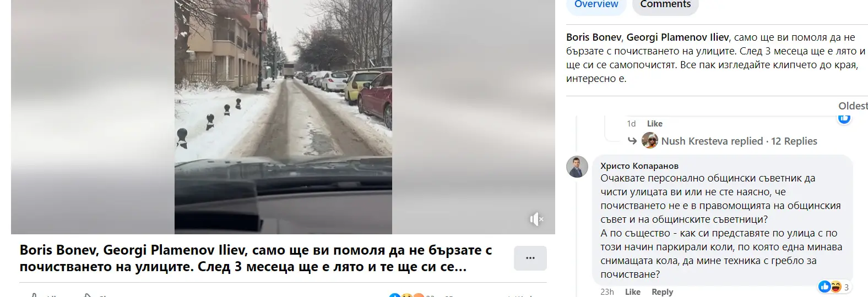The image size is (868, 297).
Task: Like Христо Копаранов's comment
Action: point(633,291)
